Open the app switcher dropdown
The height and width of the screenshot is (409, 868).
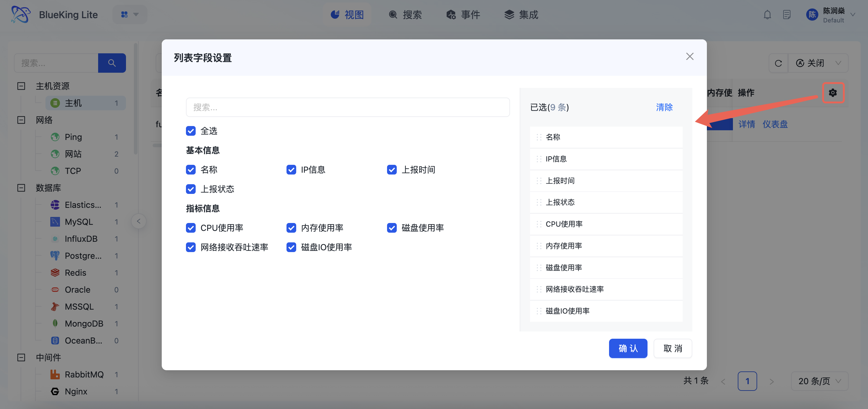[130, 15]
